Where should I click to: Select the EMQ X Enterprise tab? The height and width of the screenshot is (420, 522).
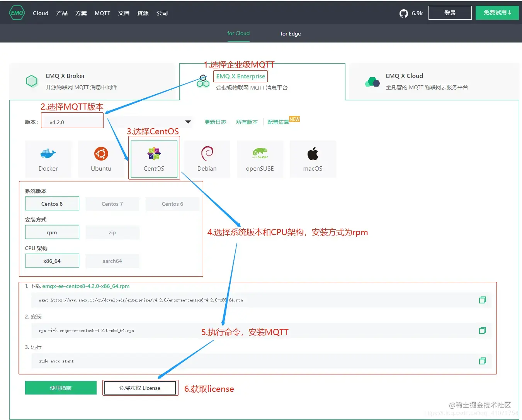click(x=262, y=81)
